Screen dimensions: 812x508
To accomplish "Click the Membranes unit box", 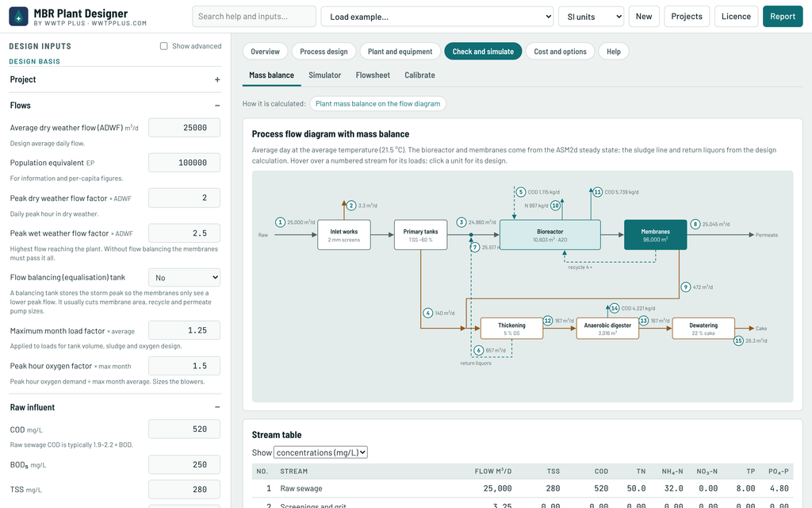I will pos(656,235).
